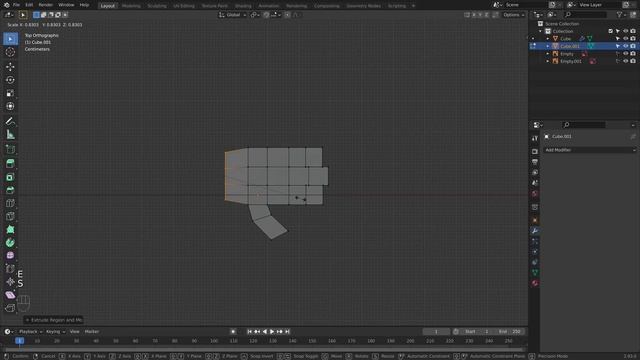Select the Smooth vertices tool

(x=10, y=256)
